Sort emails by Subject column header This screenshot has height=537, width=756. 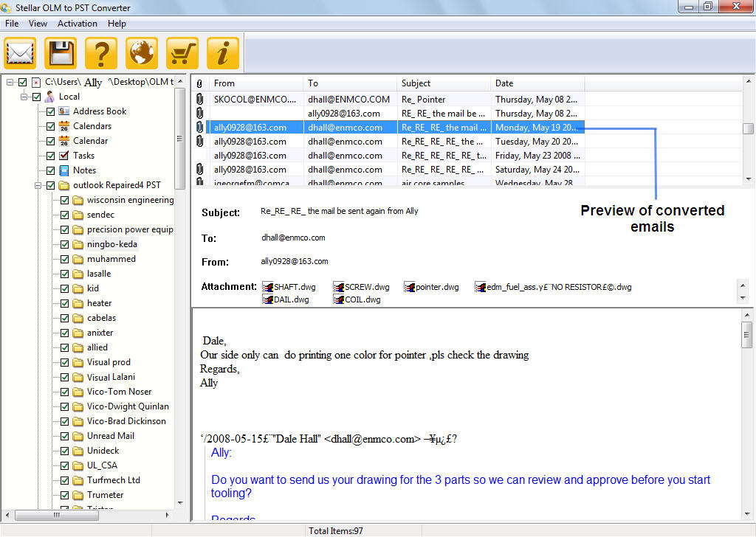coord(444,83)
